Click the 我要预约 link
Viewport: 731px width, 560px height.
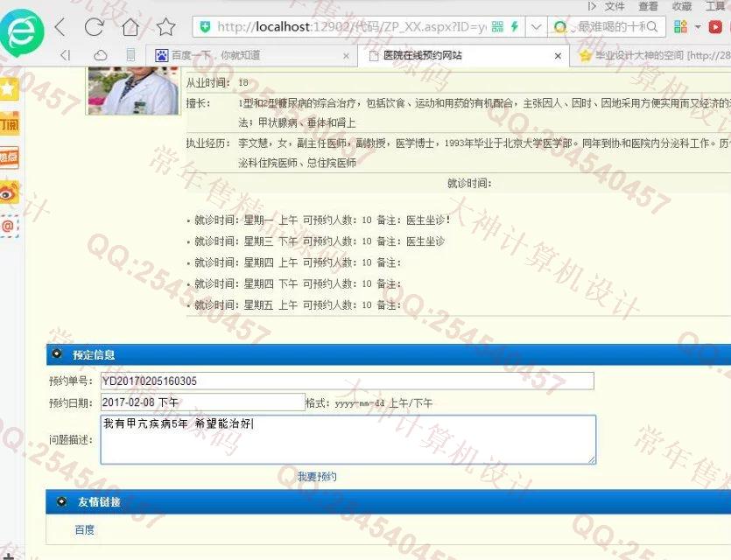pyautogui.click(x=317, y=476)
